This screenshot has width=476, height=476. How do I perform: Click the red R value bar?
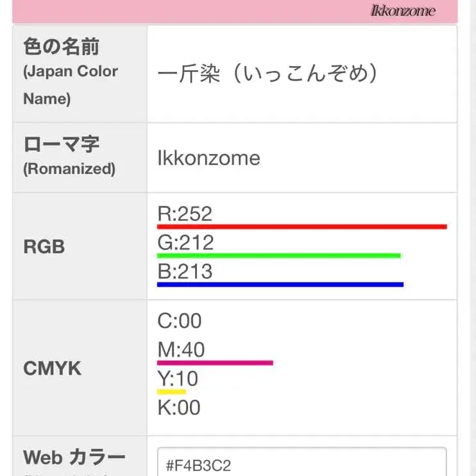(302, 226)
